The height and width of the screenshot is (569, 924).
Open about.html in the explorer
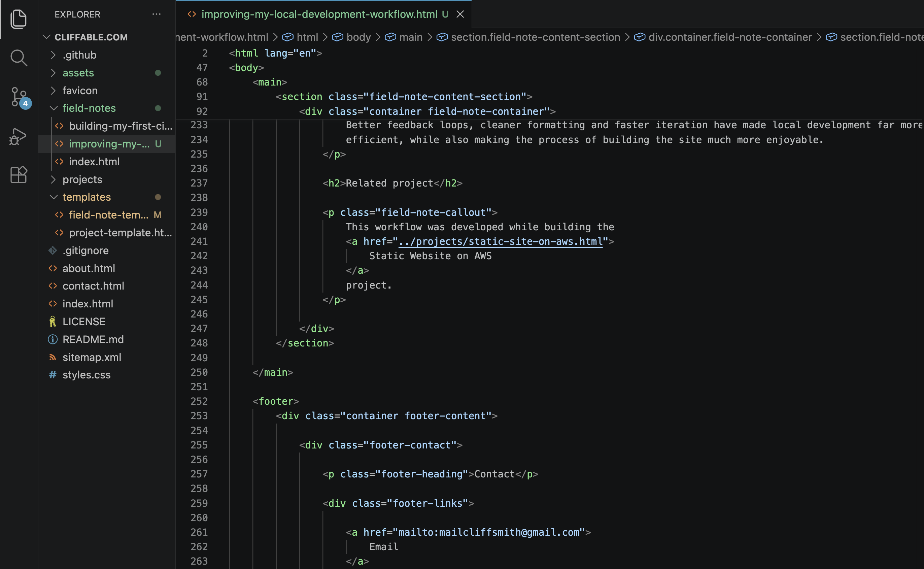pos(107,268)
